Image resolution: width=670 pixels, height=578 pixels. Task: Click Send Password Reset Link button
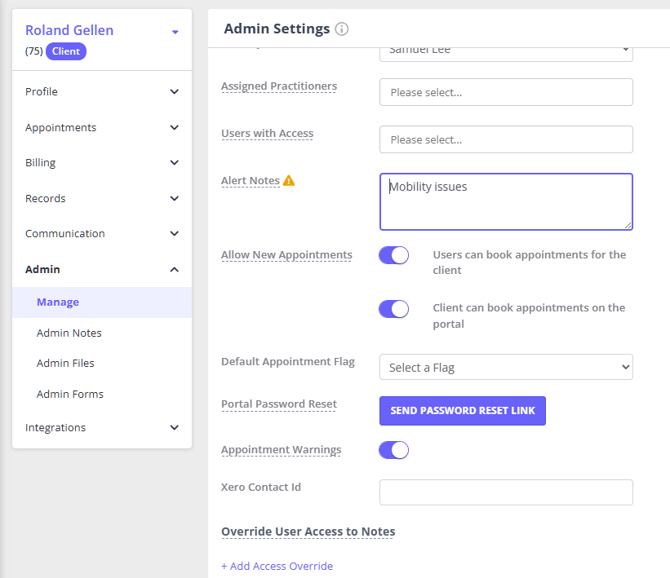tap(462, 411)
